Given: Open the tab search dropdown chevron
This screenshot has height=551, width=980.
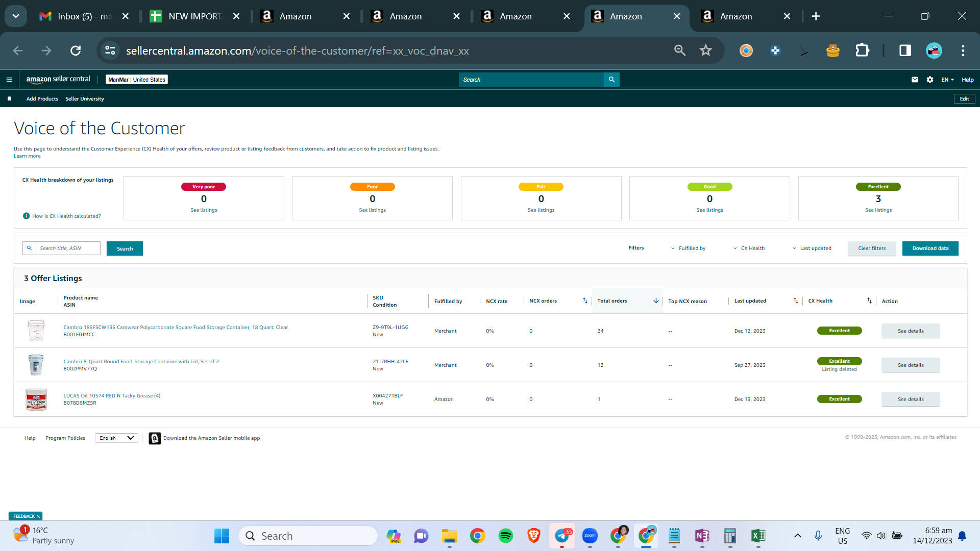Looking at the screenshot, I should click(16, 16).
